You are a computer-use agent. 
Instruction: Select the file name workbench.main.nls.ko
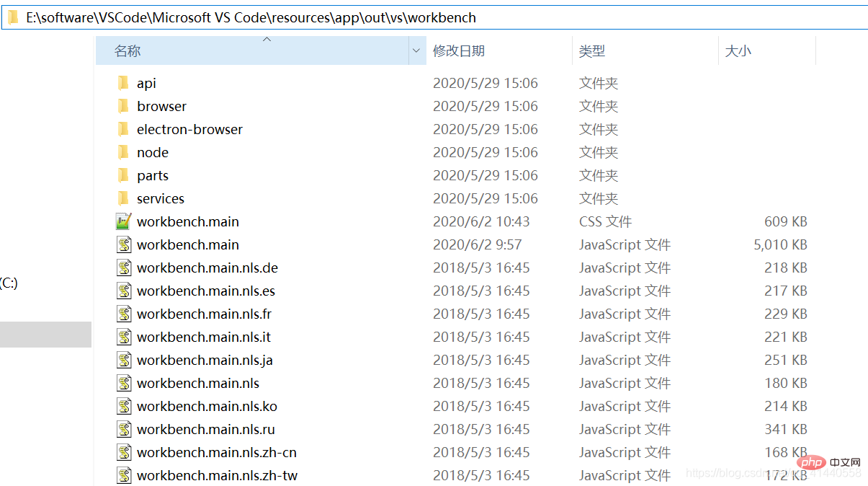click(207, 406)
